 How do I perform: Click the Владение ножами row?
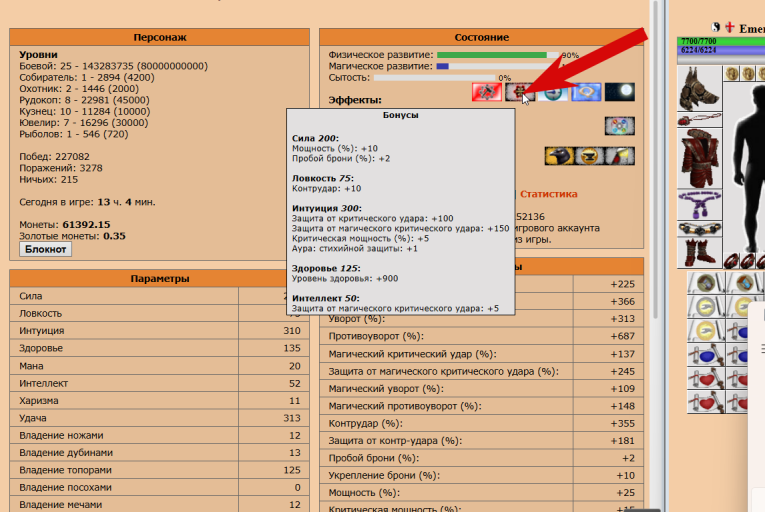(x=160, y=435)
